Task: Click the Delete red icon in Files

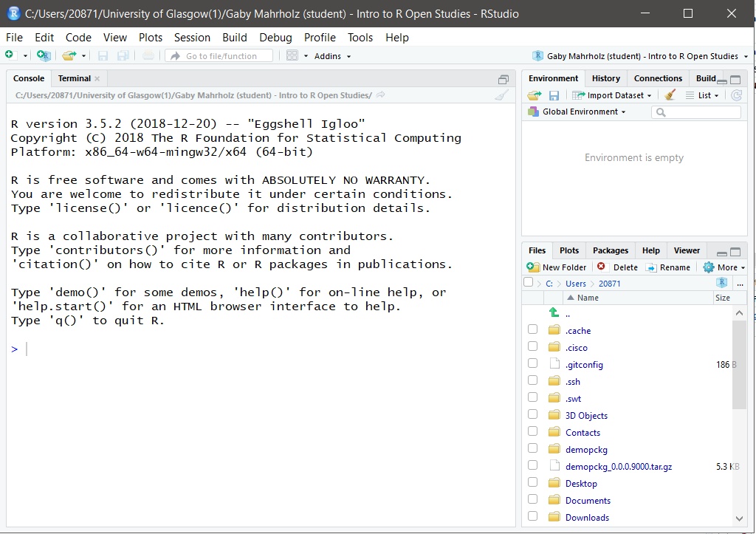Action: point(601,267)
